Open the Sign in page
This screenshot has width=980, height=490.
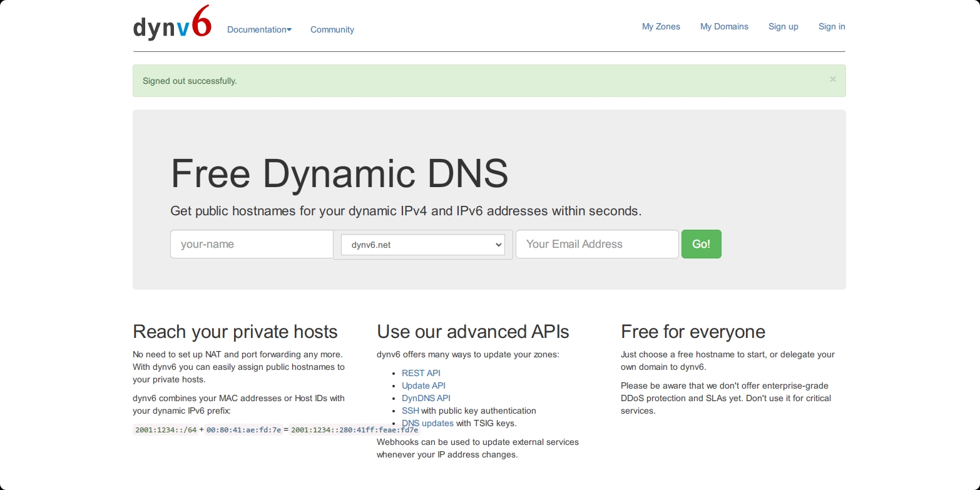[832, 26]
